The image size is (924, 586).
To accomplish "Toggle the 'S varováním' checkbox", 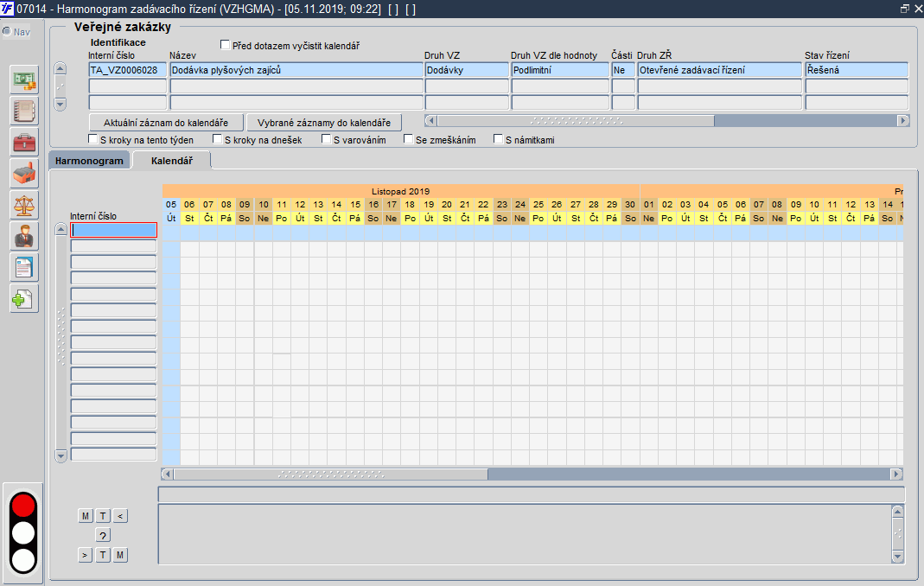I will (x=326, y=139).
